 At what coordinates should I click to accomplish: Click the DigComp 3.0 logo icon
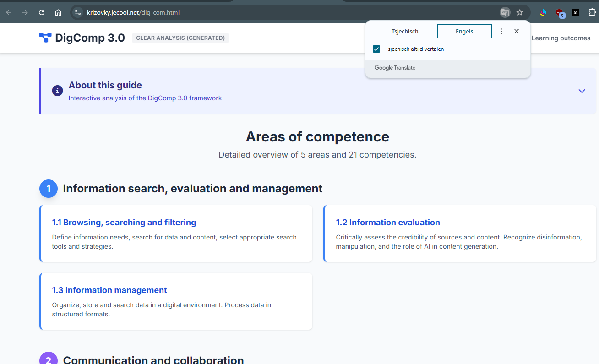[45, 38]
